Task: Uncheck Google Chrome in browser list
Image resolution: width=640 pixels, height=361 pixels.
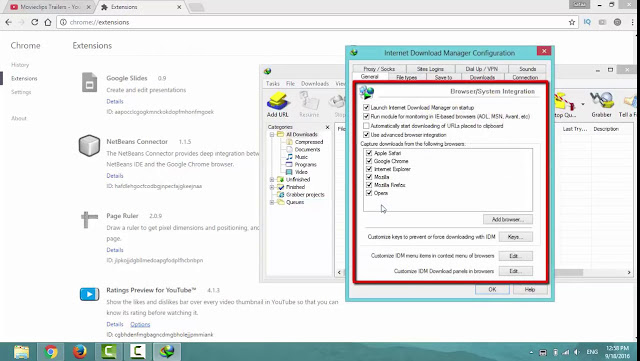Action: click(369, 161)
